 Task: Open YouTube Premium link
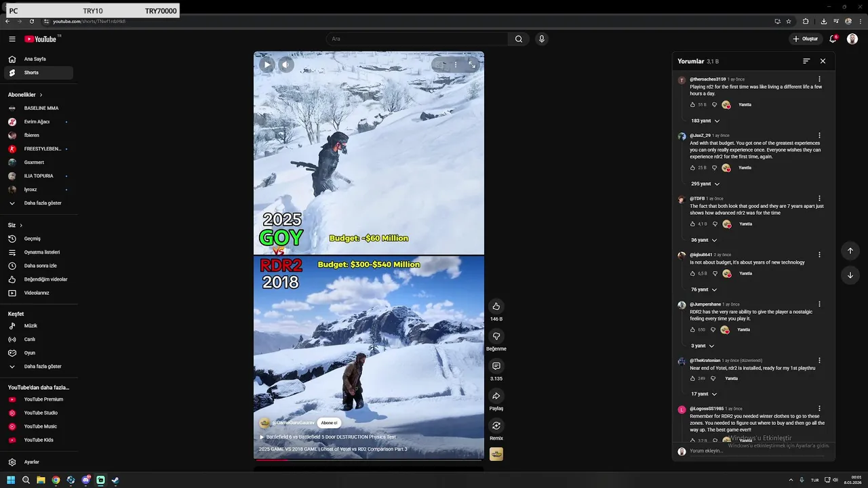pos(39,399)
